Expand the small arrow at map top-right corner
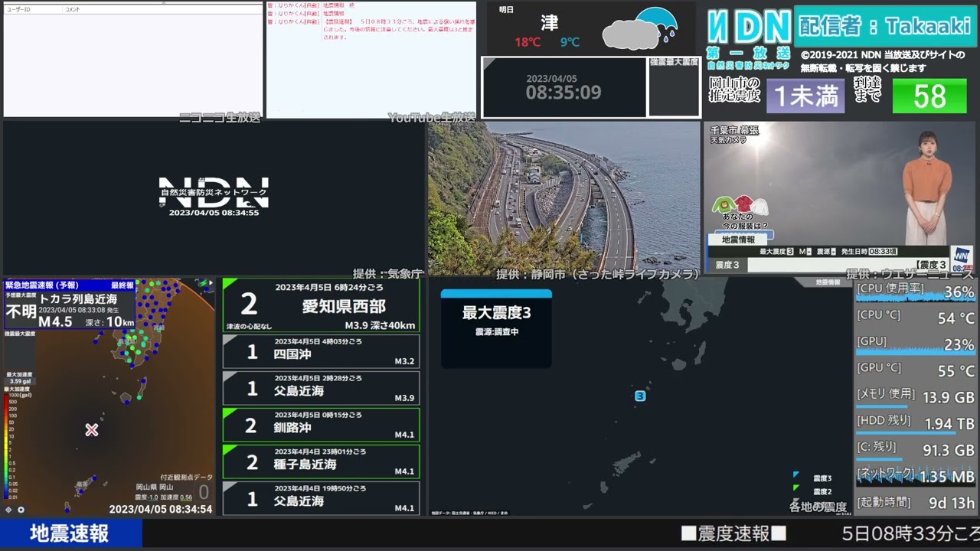 [210, 283]
